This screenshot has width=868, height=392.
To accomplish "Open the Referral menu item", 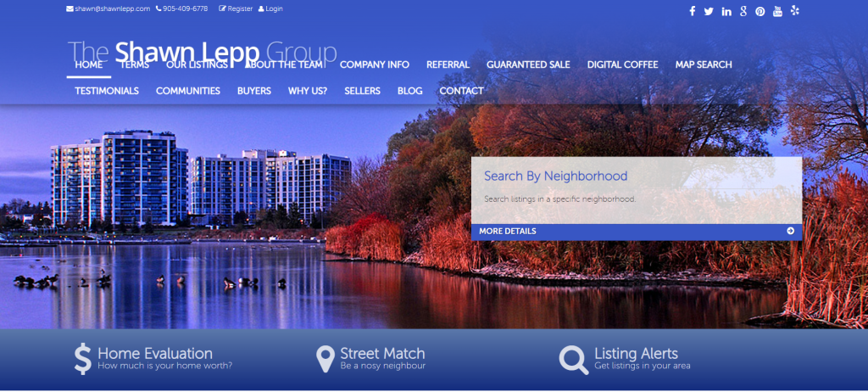I will [448, 64].
